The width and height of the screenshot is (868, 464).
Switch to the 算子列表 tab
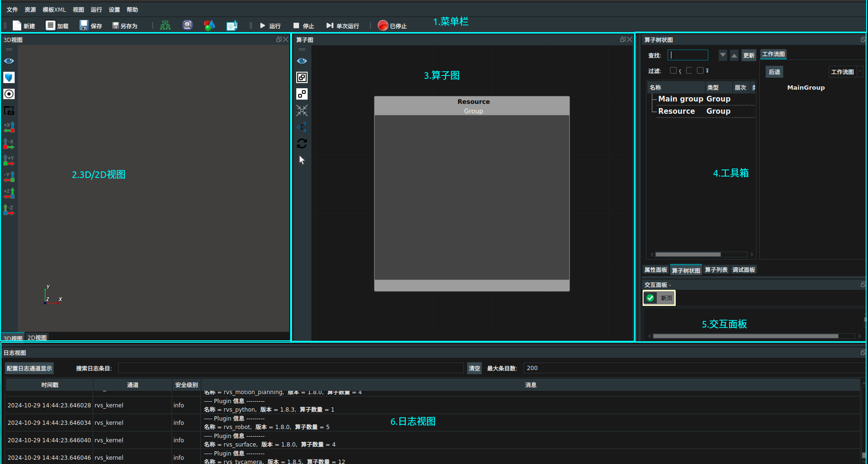[x=716, y=270]
